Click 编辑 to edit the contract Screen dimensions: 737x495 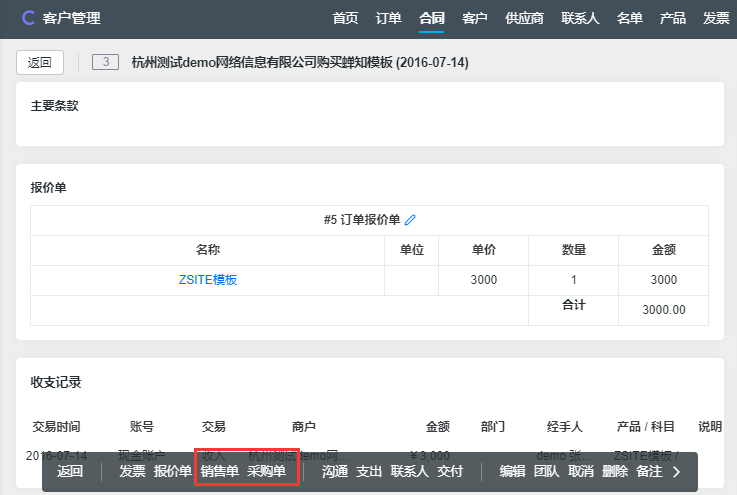pos(512,472)
